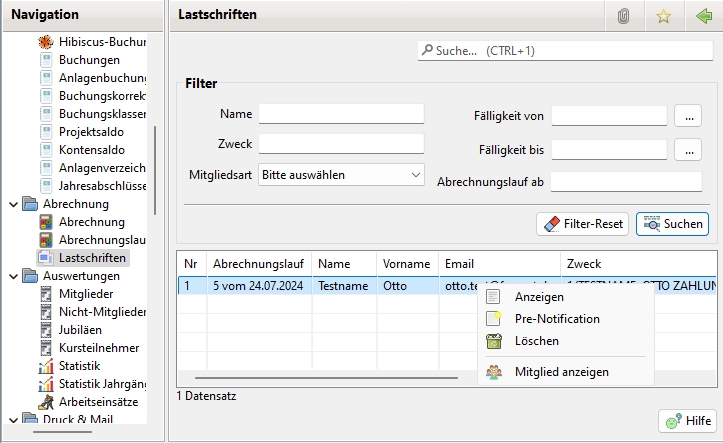The width and height of the screenshot is (723, 443).
Task: Open Hibiscus-Buchungen in navigation tree
Action: 102,42
